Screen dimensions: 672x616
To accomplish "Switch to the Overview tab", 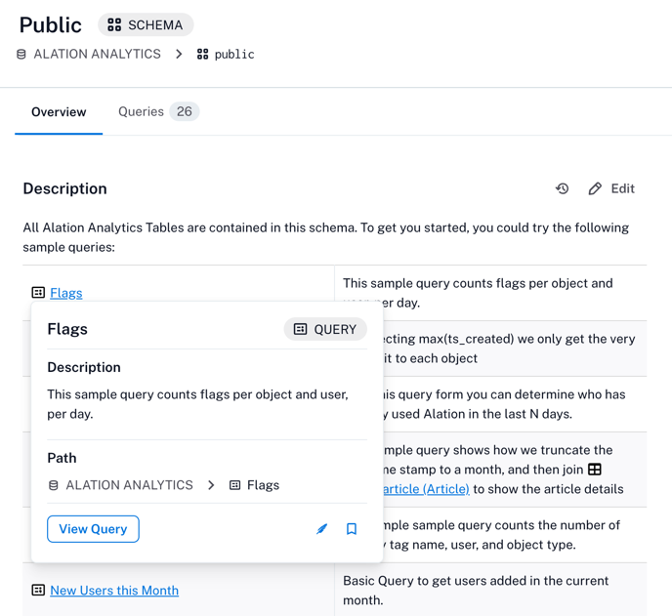I will [x=59, y=112].
